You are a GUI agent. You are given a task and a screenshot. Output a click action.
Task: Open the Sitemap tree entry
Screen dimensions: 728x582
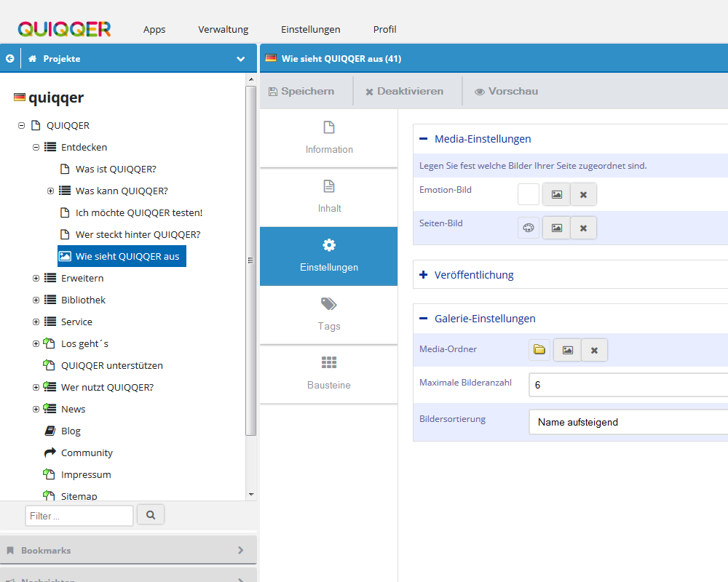pyautogui.click(x=79, y=495)
